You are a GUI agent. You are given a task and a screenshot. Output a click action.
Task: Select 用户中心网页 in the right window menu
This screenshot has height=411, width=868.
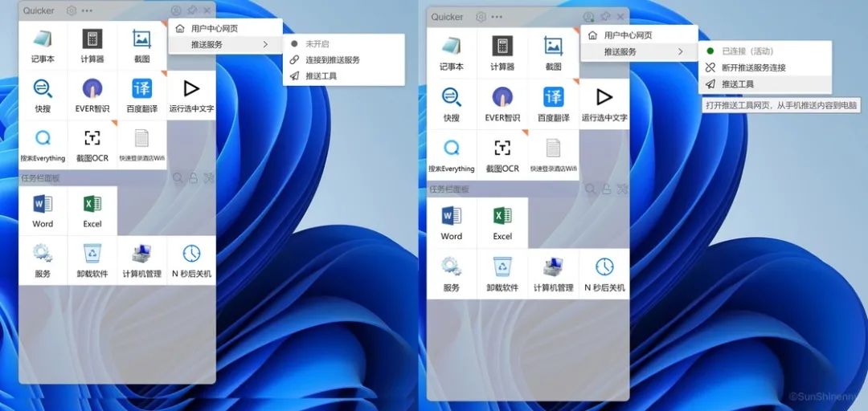coord(639,35)
